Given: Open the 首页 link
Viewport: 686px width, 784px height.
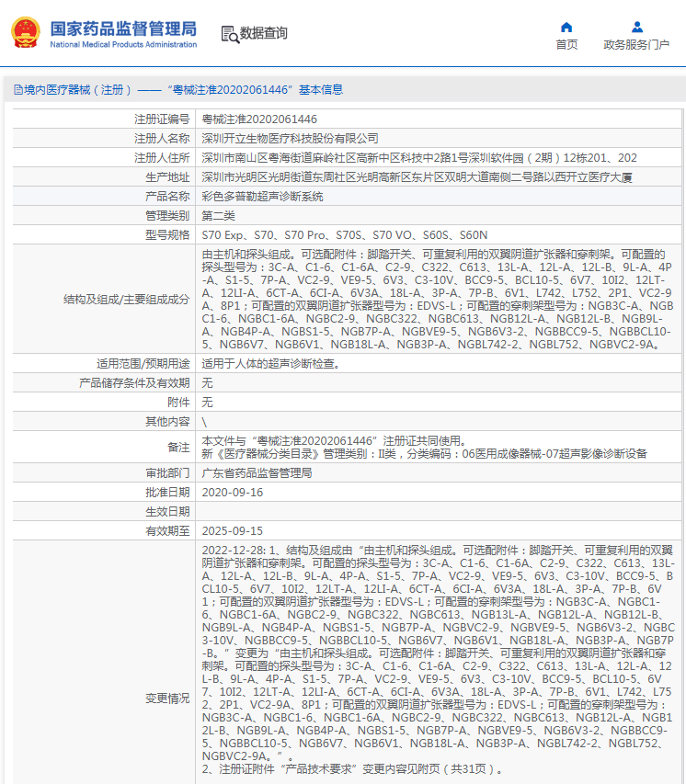Looking at the screenshot, I should [566, 36].
